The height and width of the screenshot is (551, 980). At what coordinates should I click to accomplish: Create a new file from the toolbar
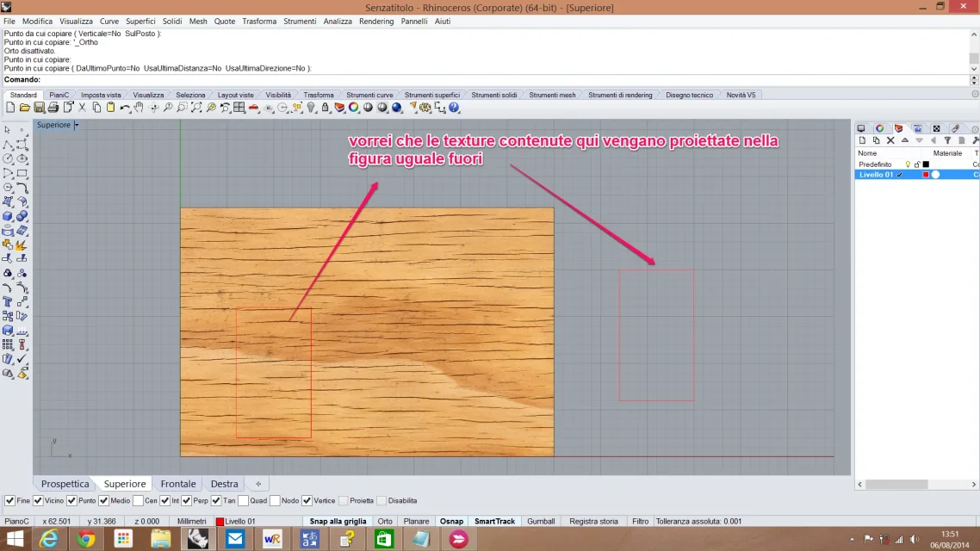(10, 108)
